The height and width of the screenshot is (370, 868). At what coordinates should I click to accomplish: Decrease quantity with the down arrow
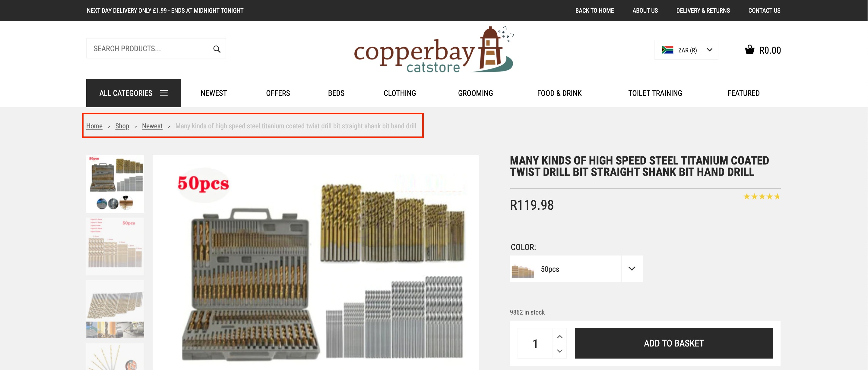(560, 351)
